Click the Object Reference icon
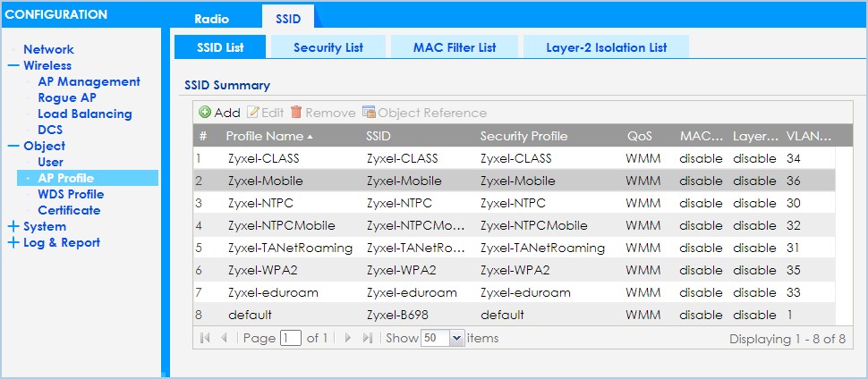The height and width of the screenshot is (379, 868). pos(369,113)
